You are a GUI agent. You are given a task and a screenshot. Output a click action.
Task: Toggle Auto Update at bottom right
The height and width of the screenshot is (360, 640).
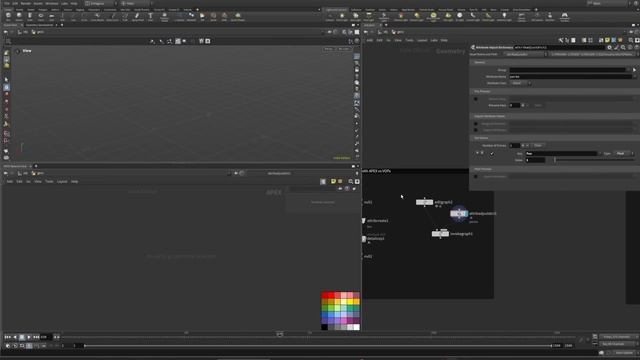pyautogui.click(x=625, y=353)
